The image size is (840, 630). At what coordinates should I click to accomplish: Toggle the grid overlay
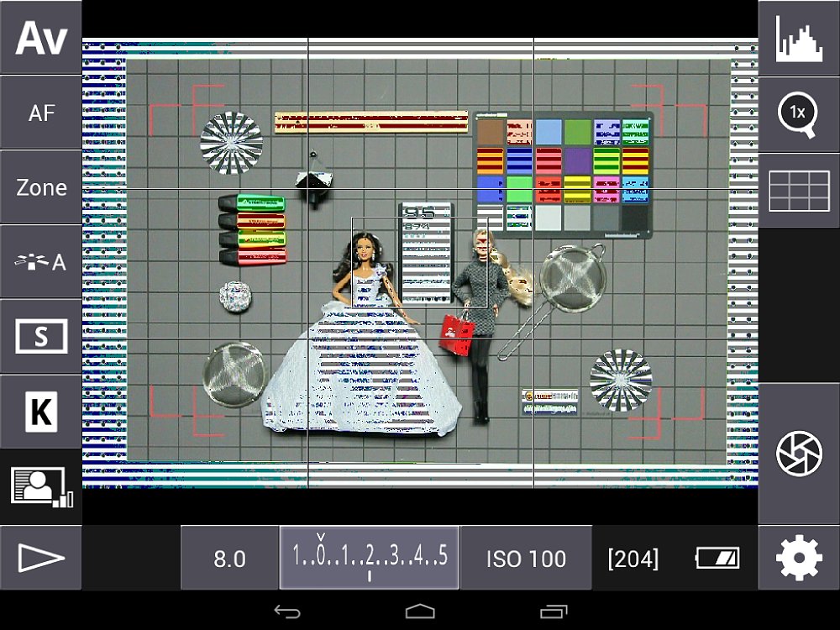point(800,190)
